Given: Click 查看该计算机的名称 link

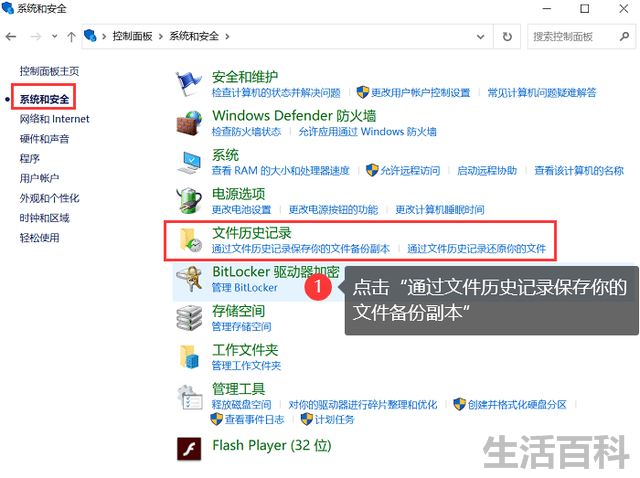Looking at the screenshot, I should coord(579,171).
